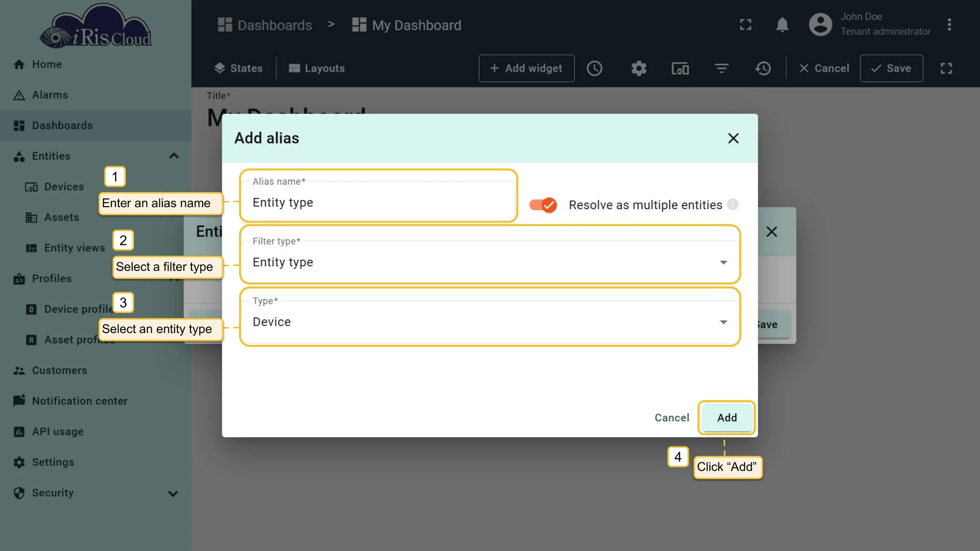Close the Add alias dialog
Image resolution: width=980 pixels, height=551 pixels.
coord(733,138)
